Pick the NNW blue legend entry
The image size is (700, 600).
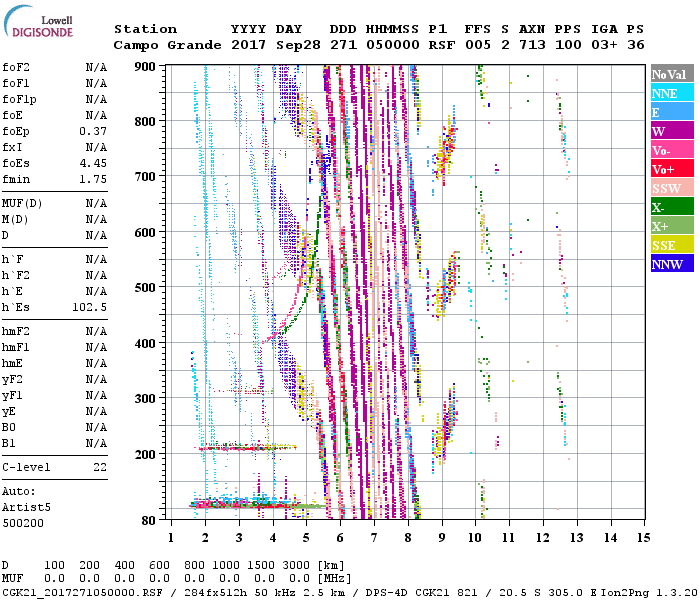click(x=671, y=264)
